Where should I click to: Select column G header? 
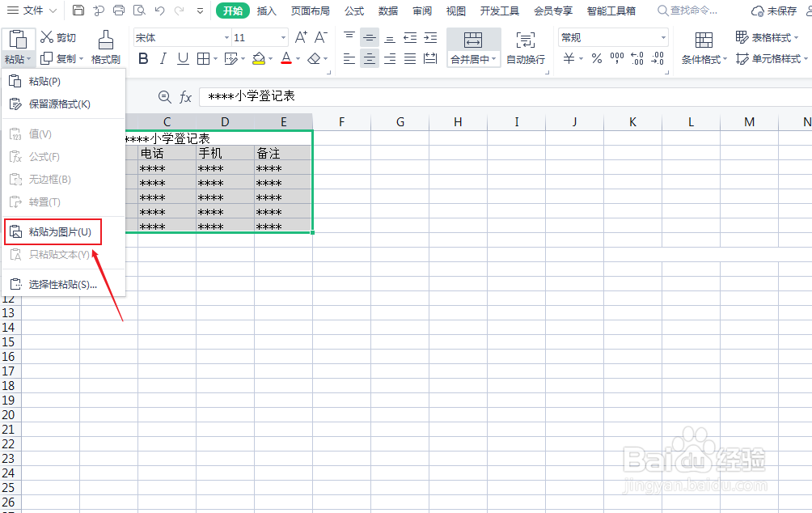(x=400, y=121)
